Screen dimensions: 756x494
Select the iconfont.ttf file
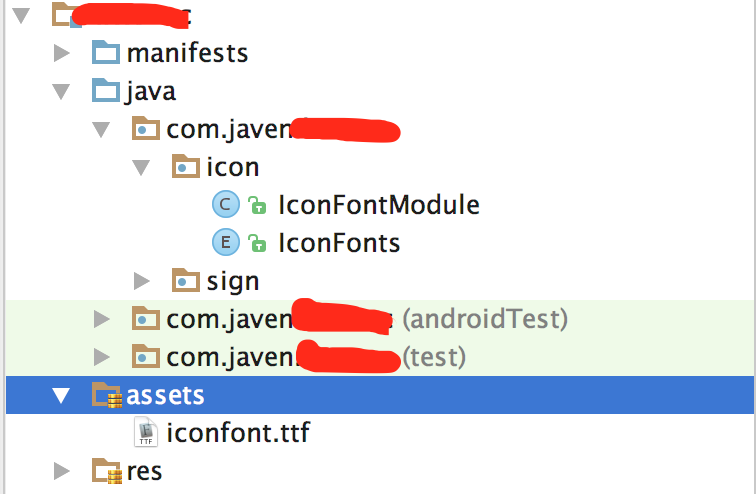pos(238,432)
